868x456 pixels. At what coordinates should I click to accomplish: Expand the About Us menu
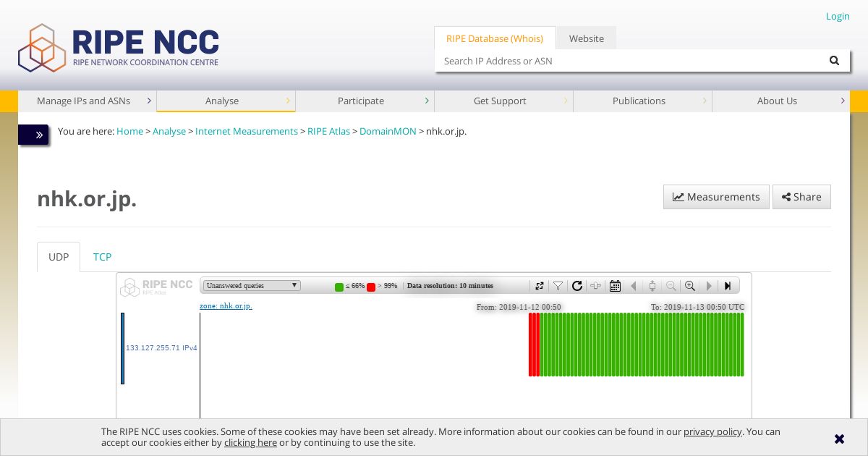coord(780,101)
